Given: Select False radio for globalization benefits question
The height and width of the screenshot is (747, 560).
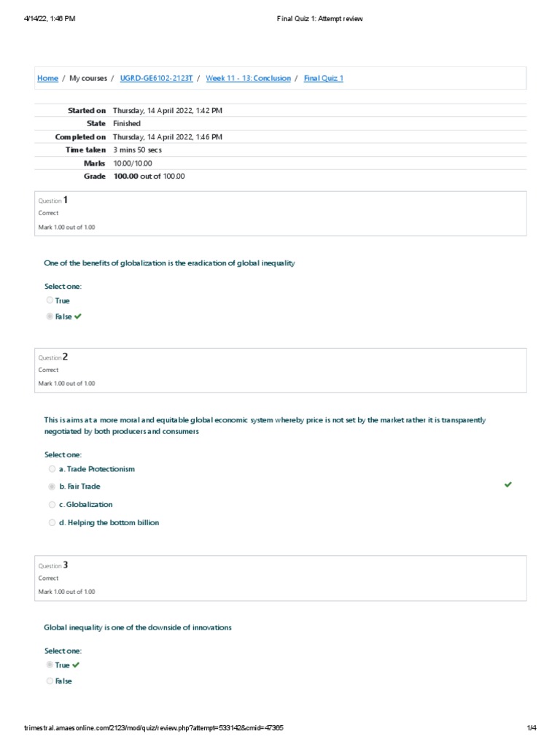Looking at the screenshot, I should pos(50,317).
